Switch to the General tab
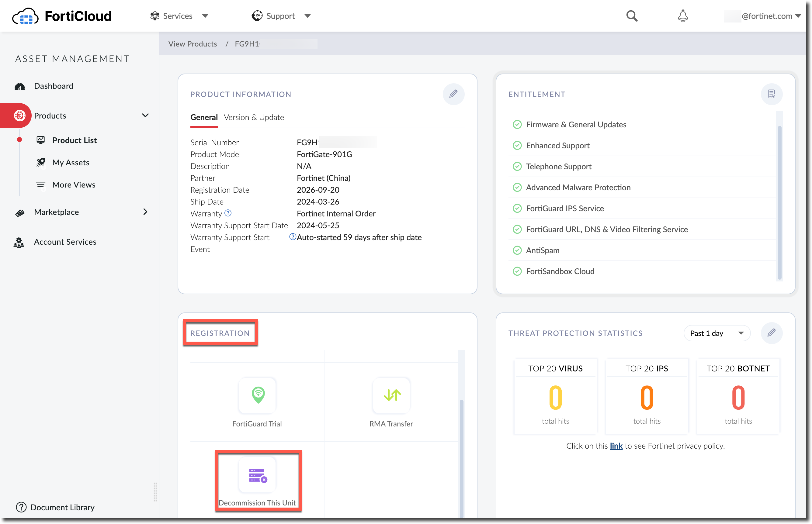The width and height of the screenshot is (812, 524). pyautogui.click(x=204, y=117)
